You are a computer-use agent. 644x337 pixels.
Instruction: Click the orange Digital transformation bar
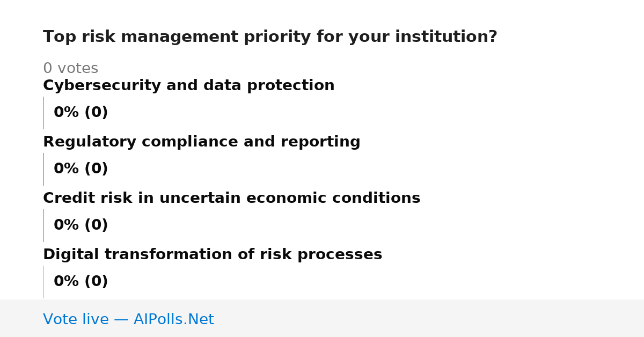pos(43,282)
